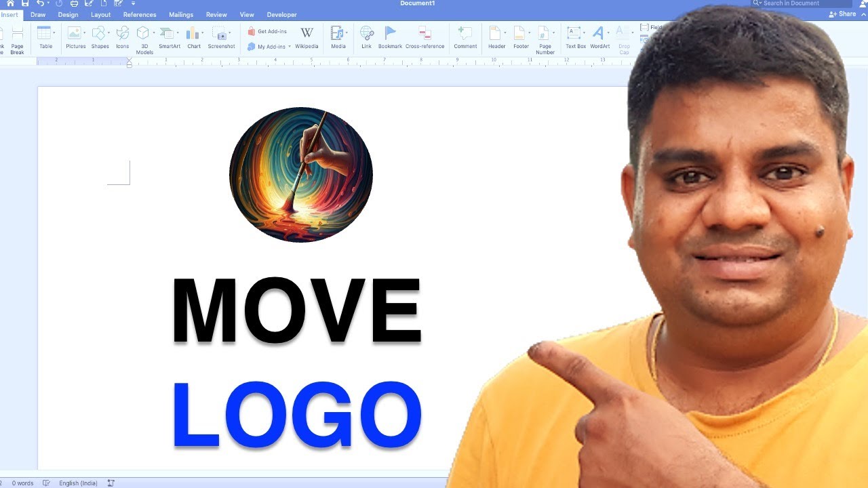Open the Footer options
The width and height of the screenshot is (868, 488).
coord(521,37)
